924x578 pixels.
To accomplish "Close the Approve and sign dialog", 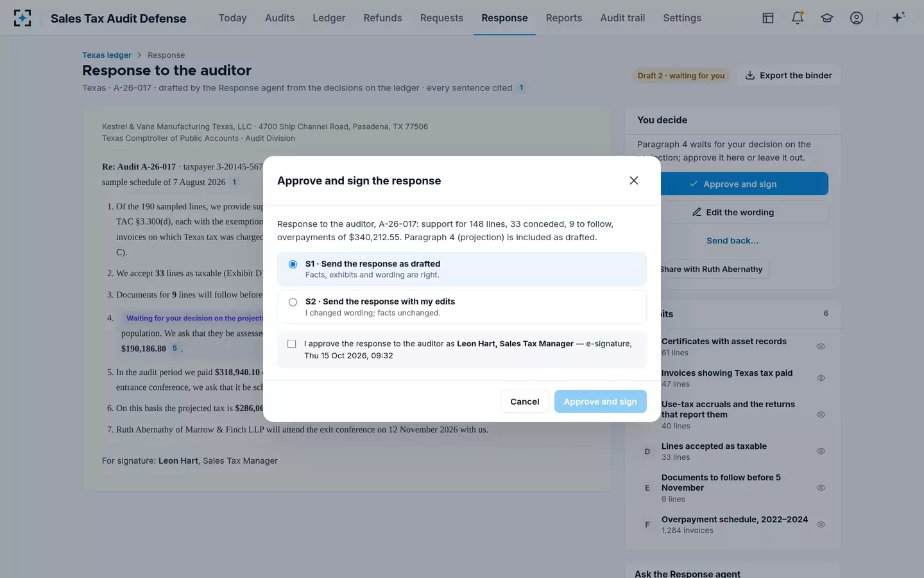I will tap(634, 180).
